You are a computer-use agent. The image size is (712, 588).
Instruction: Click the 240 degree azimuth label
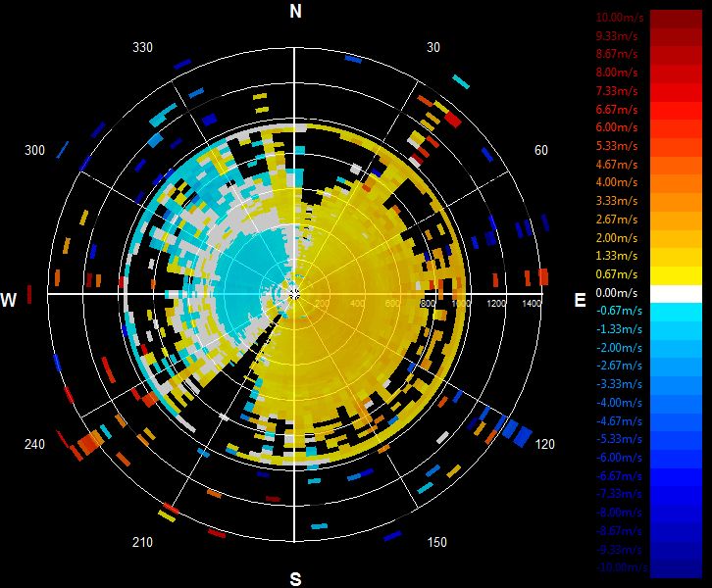34,444
